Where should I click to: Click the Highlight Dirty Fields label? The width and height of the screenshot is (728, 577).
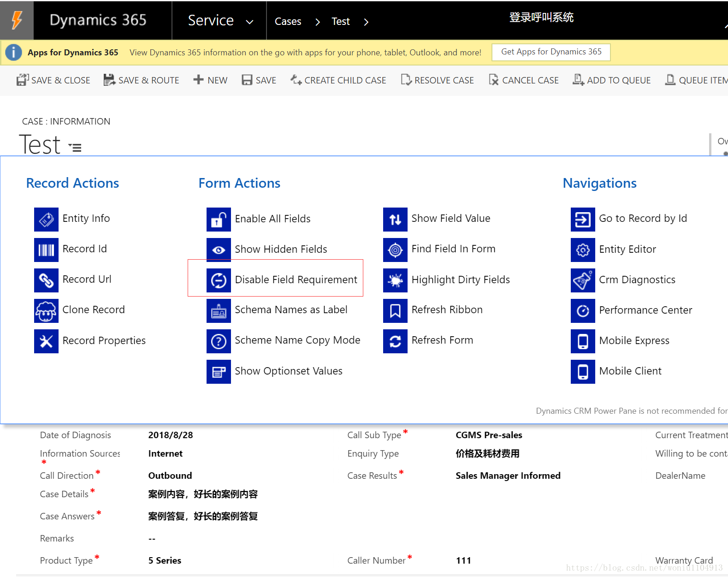coord(461,280)
